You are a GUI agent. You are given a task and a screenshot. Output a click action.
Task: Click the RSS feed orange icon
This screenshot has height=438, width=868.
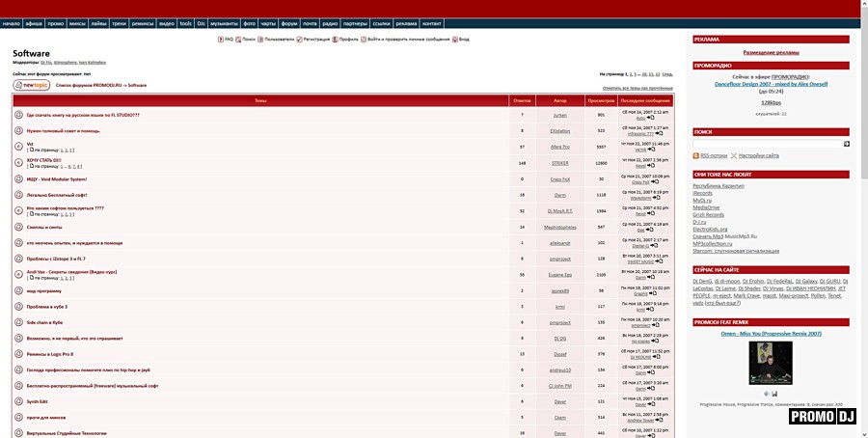coord(695,155)
